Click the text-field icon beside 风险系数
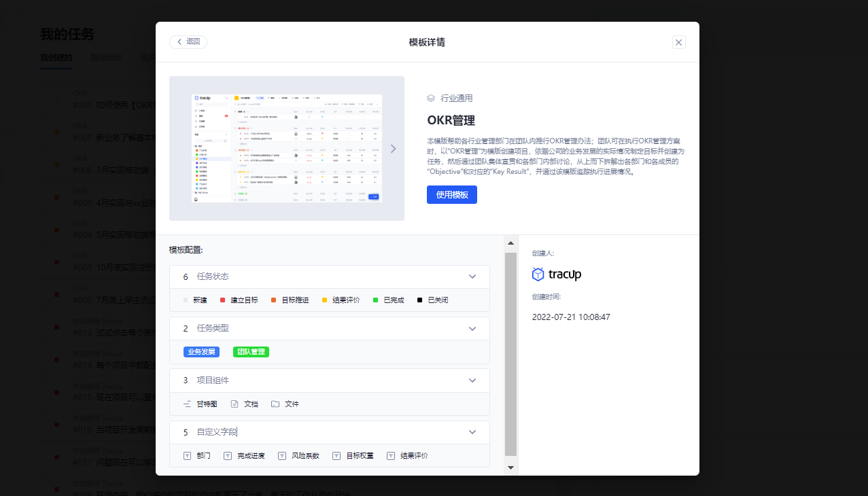Viewport: 868px width, 496px height. point(282,456)
